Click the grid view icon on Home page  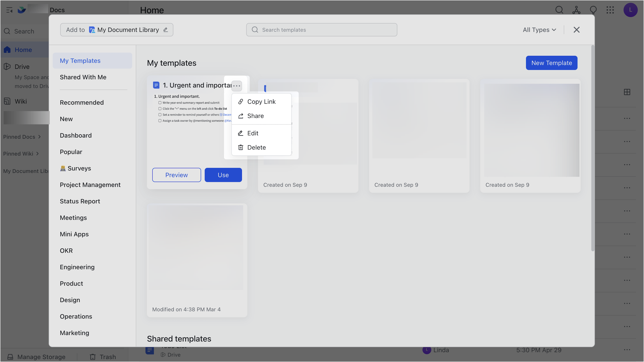point(627,92)
